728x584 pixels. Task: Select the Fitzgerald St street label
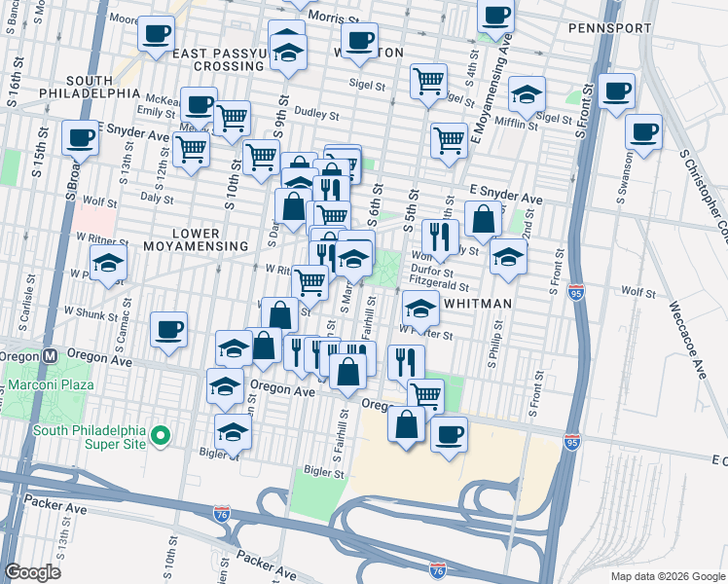click(x=439, y=282)
